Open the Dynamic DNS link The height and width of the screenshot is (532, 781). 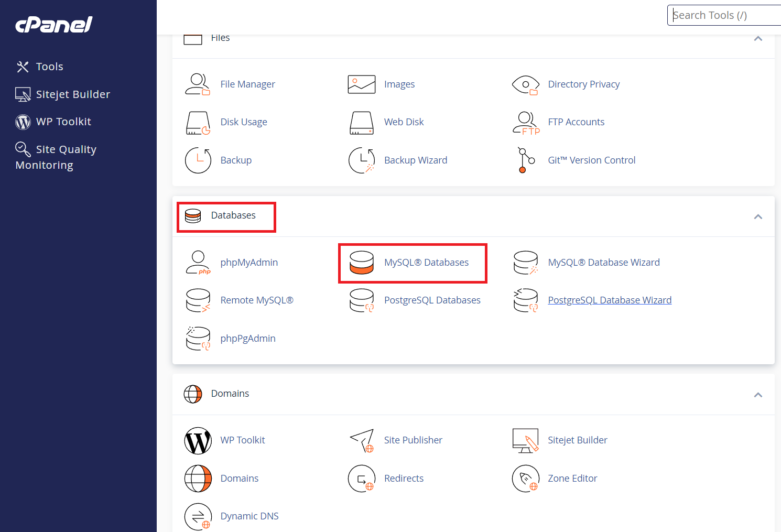pos(250,516)
